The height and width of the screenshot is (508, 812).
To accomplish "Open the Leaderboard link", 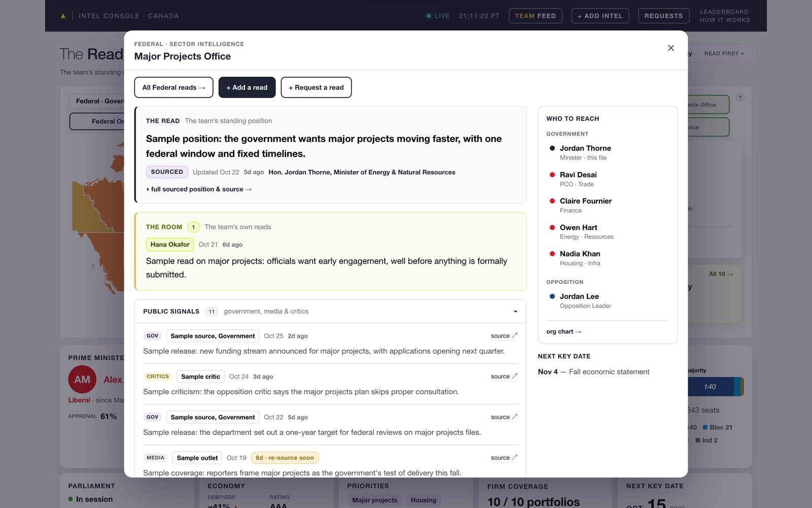I will pos(724,12).
